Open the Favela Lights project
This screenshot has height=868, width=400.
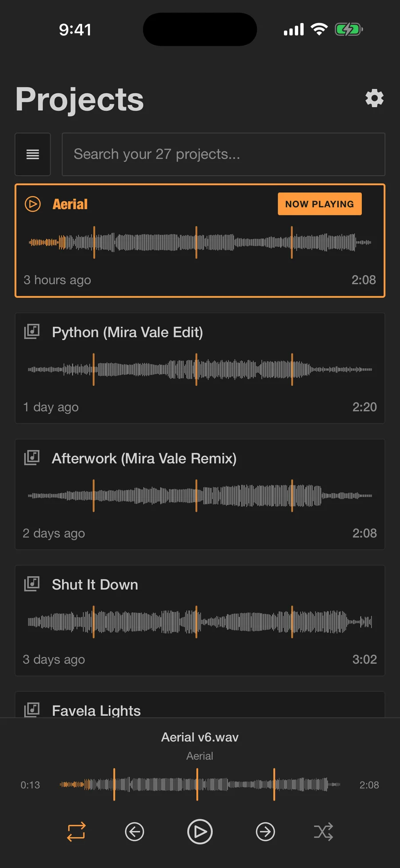96,710
